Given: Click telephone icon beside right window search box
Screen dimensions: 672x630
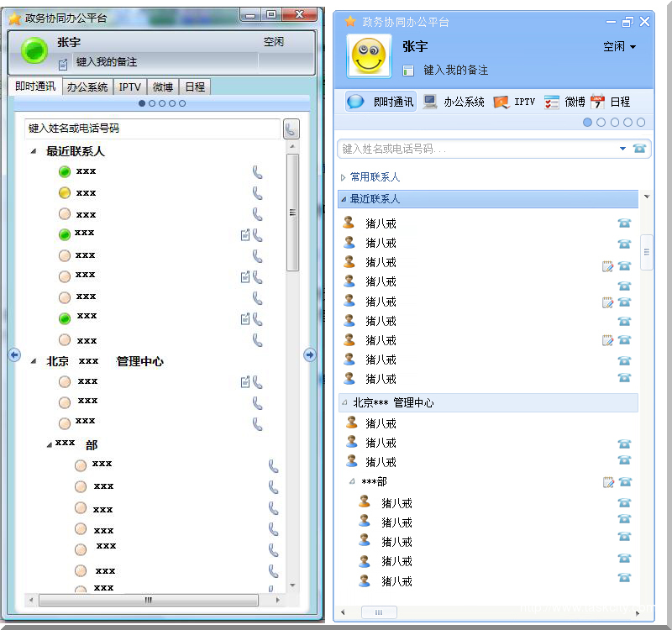Looking at the screenshot, I should point(640,149).
